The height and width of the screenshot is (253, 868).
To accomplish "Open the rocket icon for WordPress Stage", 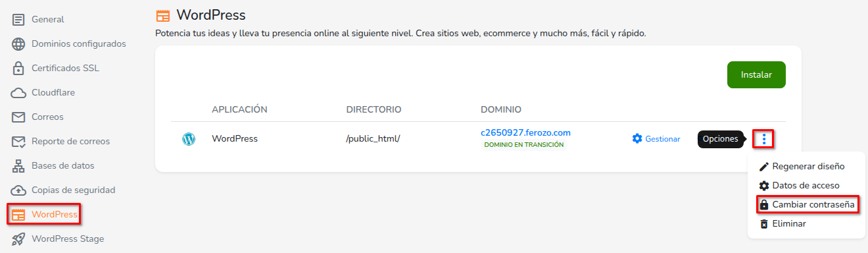I will [18, 239].
